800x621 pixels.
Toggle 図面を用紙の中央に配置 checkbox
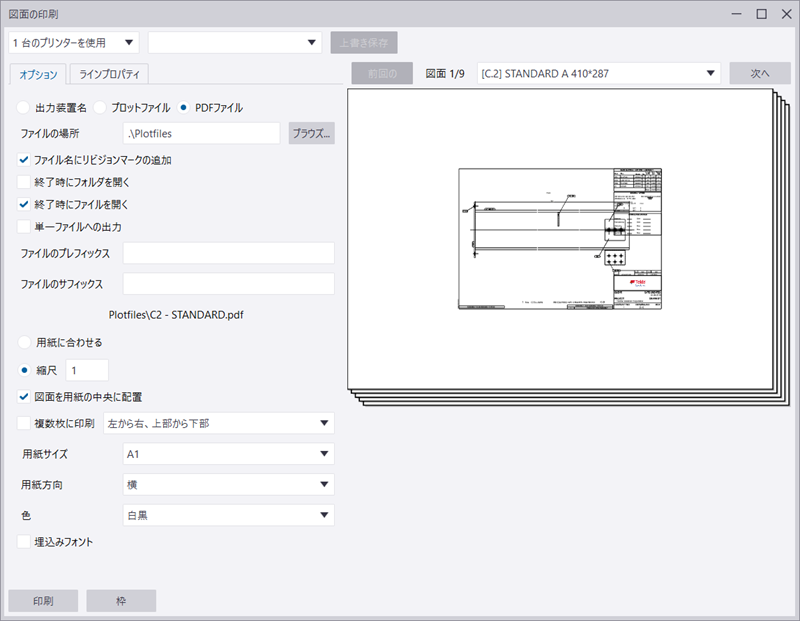(23, 396)
